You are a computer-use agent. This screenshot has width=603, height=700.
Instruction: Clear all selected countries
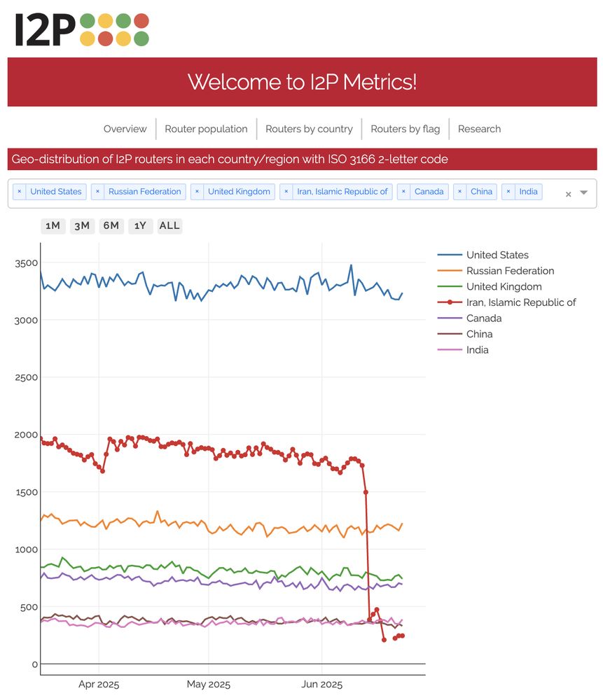point(568,194)
